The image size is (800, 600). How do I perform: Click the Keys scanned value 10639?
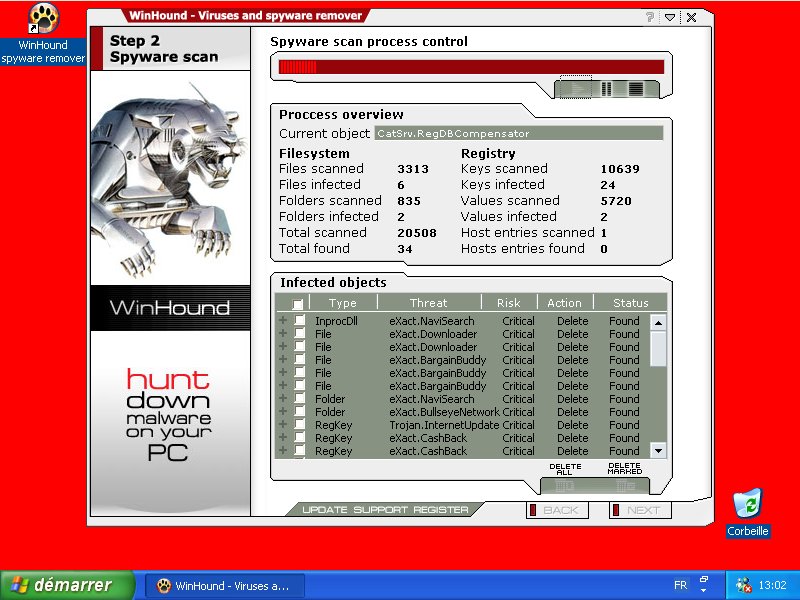click(620, 169)
